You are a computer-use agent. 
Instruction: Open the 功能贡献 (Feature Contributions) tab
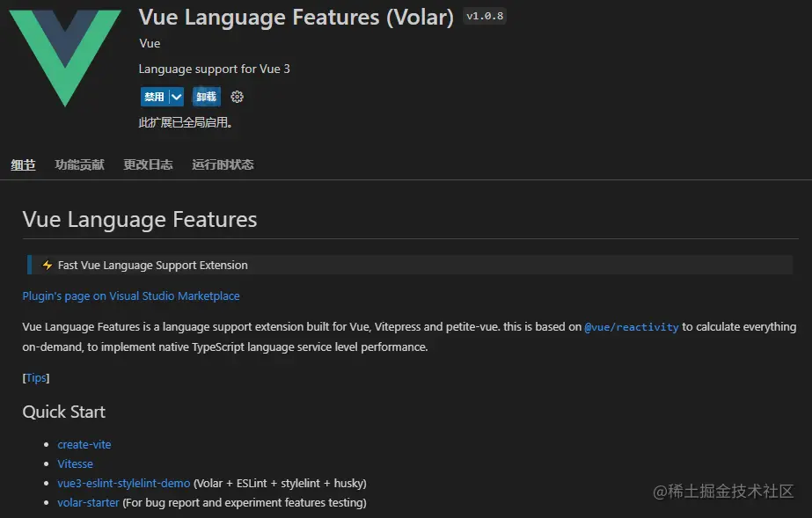tap(79, 164)
